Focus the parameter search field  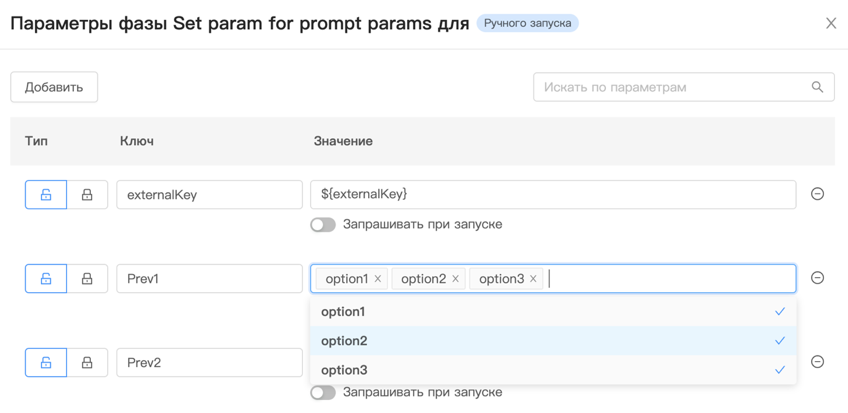672,87
